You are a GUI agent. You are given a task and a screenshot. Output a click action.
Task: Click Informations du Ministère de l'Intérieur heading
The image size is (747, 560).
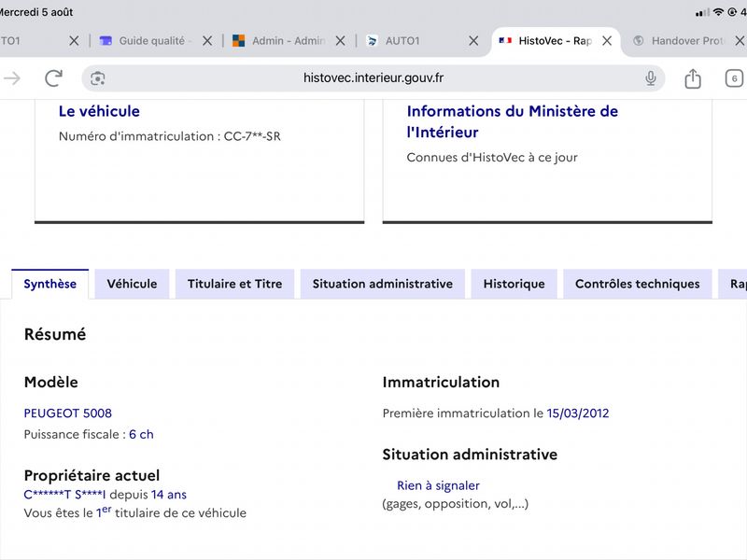[512, 121]
